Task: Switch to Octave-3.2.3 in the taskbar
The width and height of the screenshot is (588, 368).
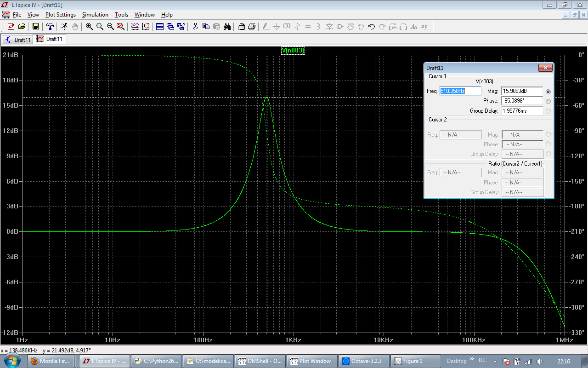Action: [x=363, y=361]
